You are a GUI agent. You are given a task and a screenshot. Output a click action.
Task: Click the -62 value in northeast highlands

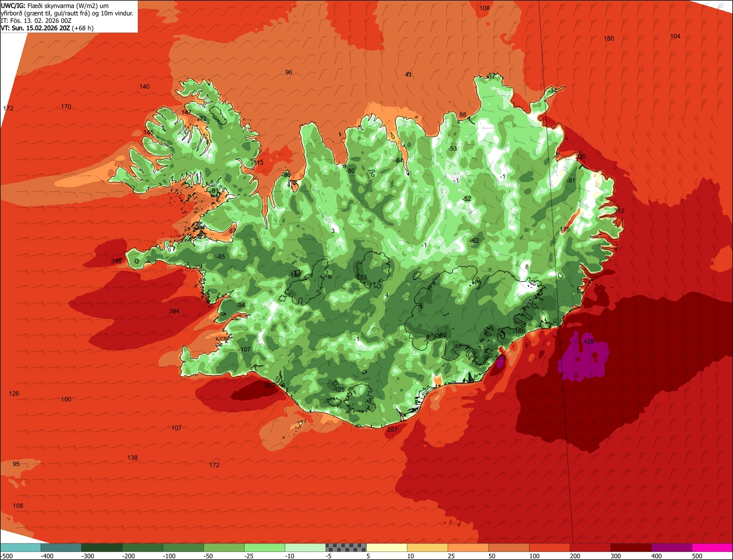click(474, 240)
